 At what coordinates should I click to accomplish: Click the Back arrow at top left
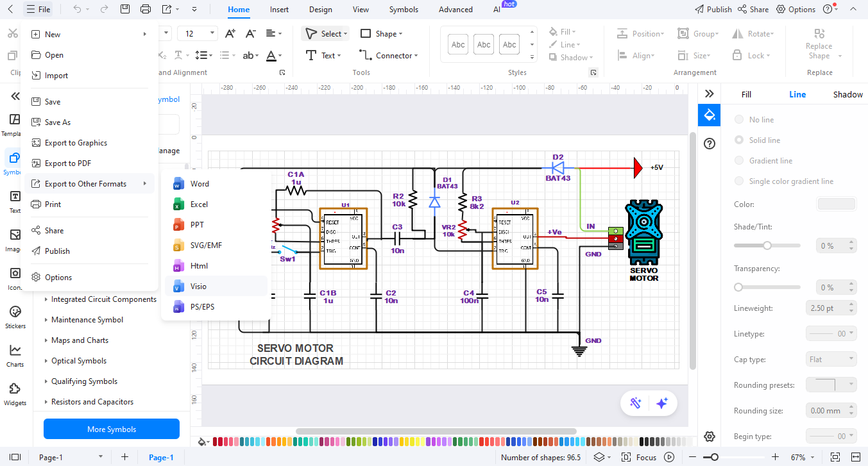tap(10, 9)
